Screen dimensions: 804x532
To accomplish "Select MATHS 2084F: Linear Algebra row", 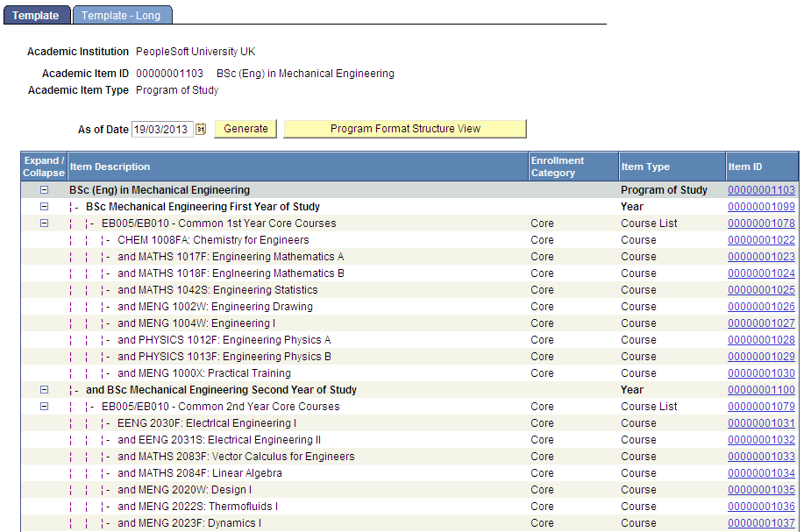I will coord(409,473).
